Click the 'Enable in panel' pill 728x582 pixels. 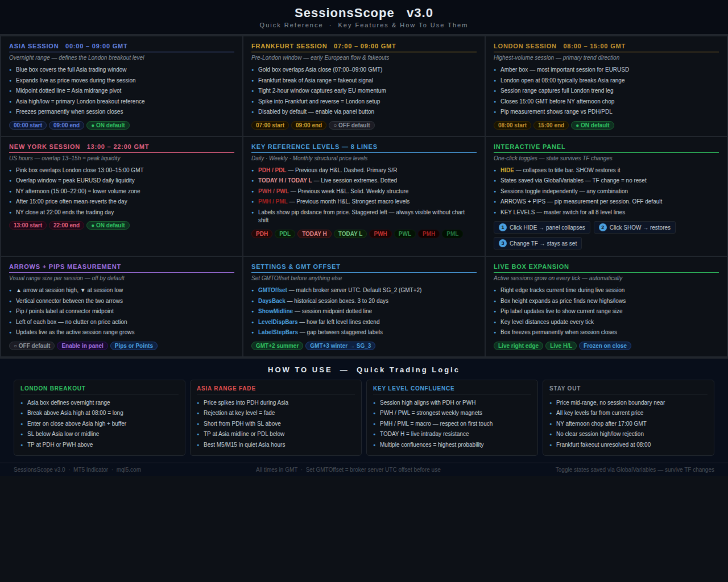coord(82,346)
